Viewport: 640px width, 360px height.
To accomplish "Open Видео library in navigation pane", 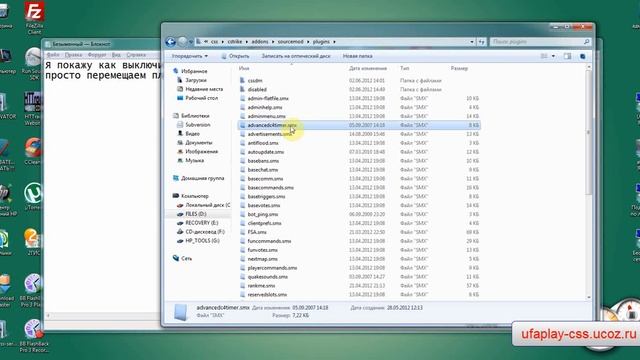I will (x=192, y=133).
